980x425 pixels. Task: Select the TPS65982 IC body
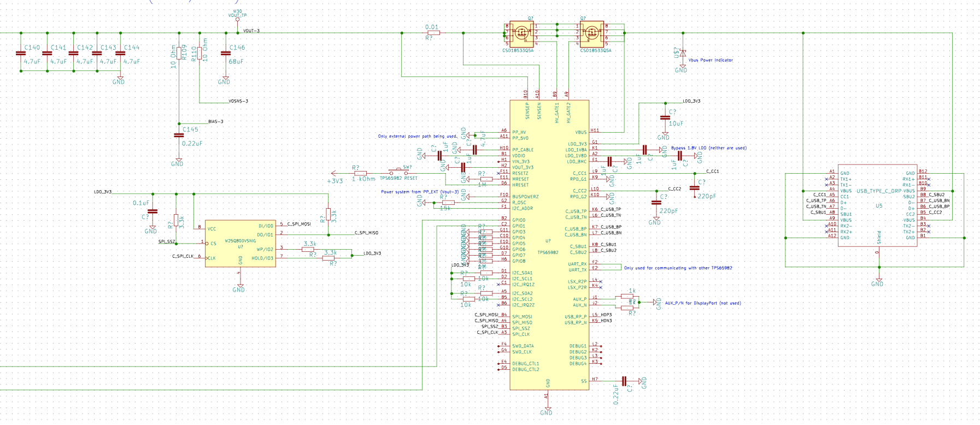point(549,245)
